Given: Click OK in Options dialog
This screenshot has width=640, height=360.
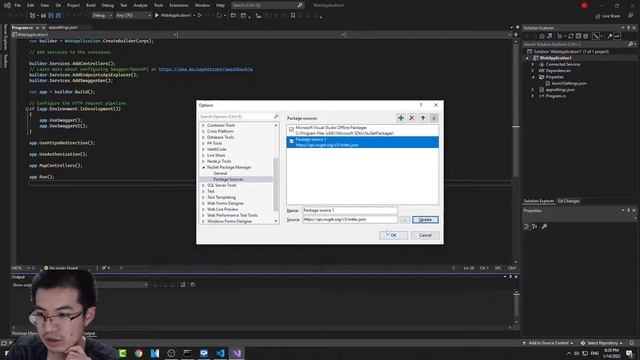Looking at the screenshot, I should [x=393, y=235].
